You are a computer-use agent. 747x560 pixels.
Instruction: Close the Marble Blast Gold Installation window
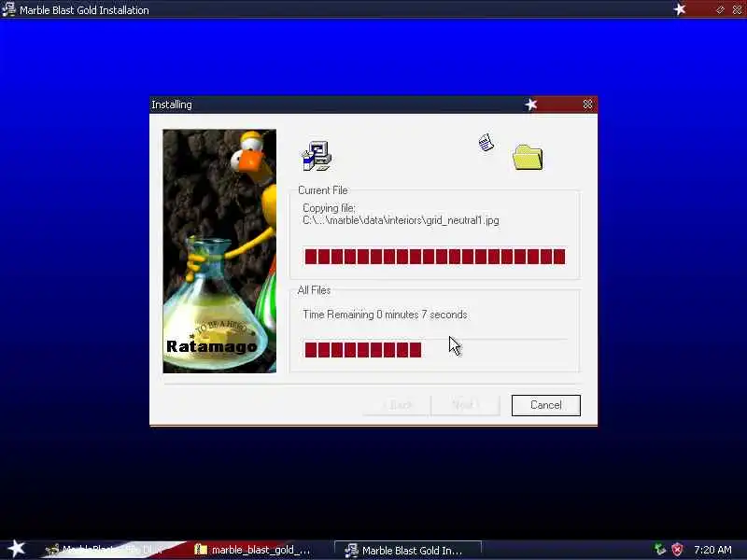point(737,9)
